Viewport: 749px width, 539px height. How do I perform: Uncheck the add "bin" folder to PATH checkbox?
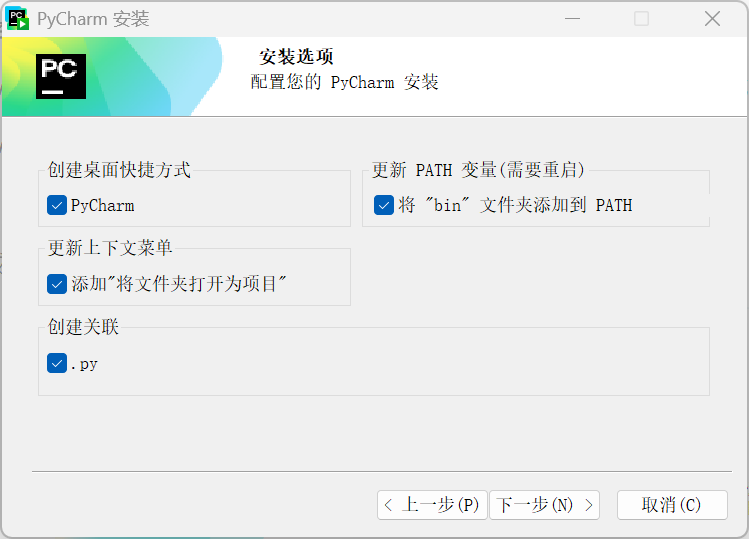click(x=384, y=205)
